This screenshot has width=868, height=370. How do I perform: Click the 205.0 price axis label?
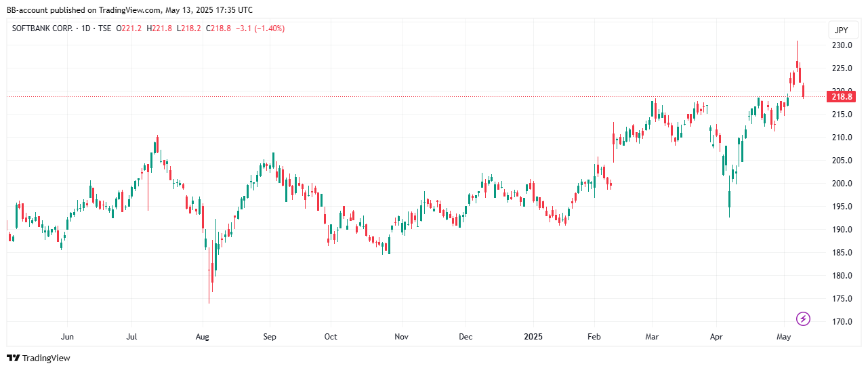coord(842,161)
